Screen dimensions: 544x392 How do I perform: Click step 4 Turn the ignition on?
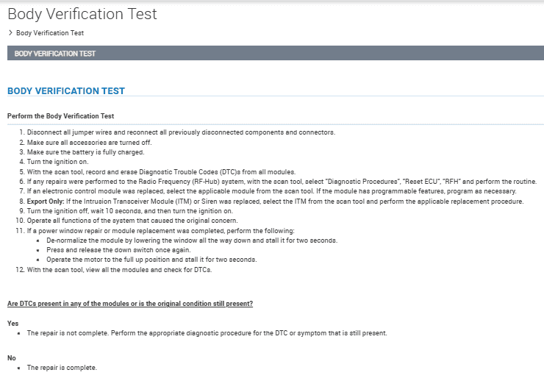(57, 162)
